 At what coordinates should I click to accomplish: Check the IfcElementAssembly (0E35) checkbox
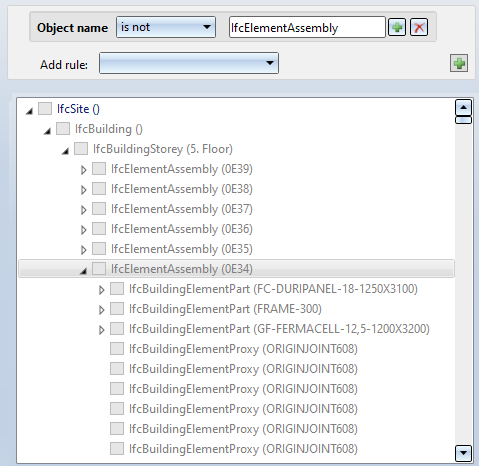coord(99,249)
